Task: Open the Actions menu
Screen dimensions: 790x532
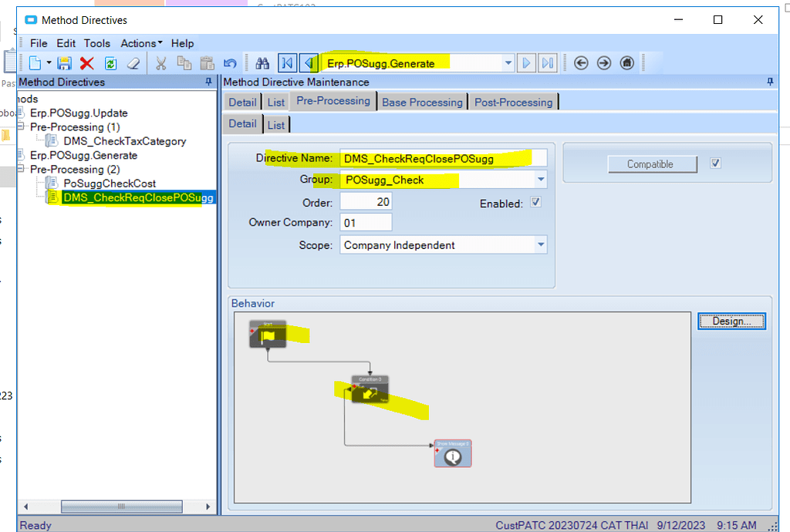Action: point(139,43)
